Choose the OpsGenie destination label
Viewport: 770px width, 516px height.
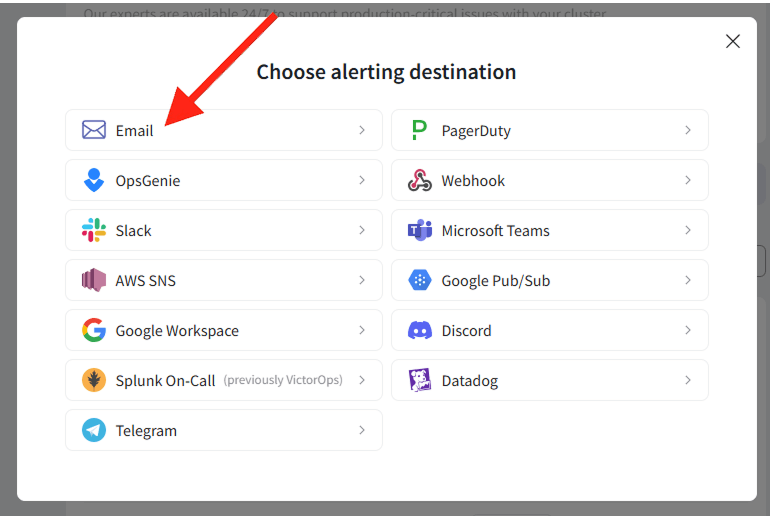(x=148, y=181)
